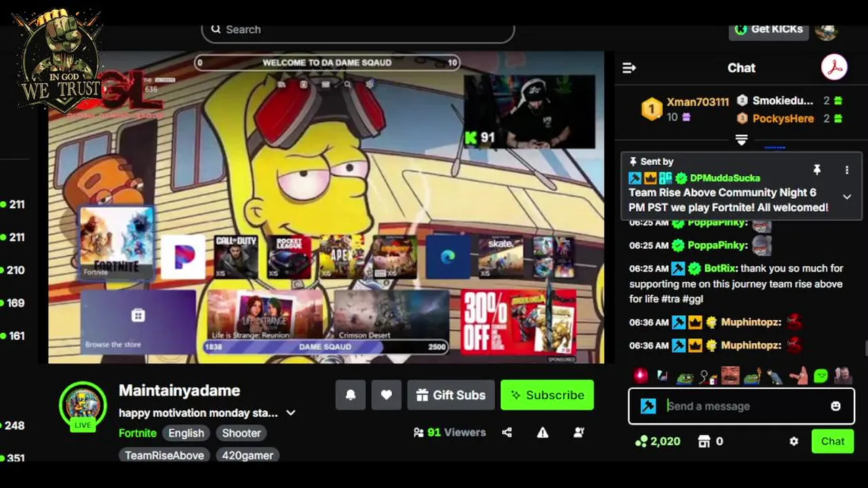Expand the pinned message chevron
The width and height of the screenshot is (868, 488).
847,197
